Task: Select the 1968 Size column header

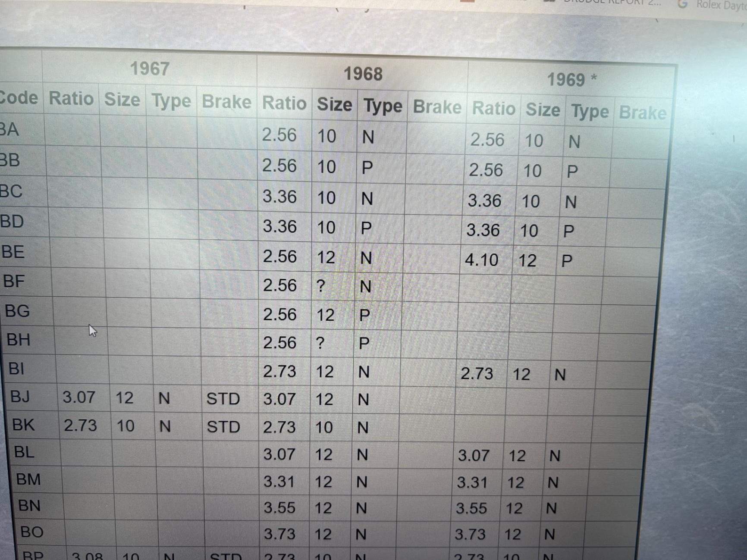Action: click(x=334, y=105)
